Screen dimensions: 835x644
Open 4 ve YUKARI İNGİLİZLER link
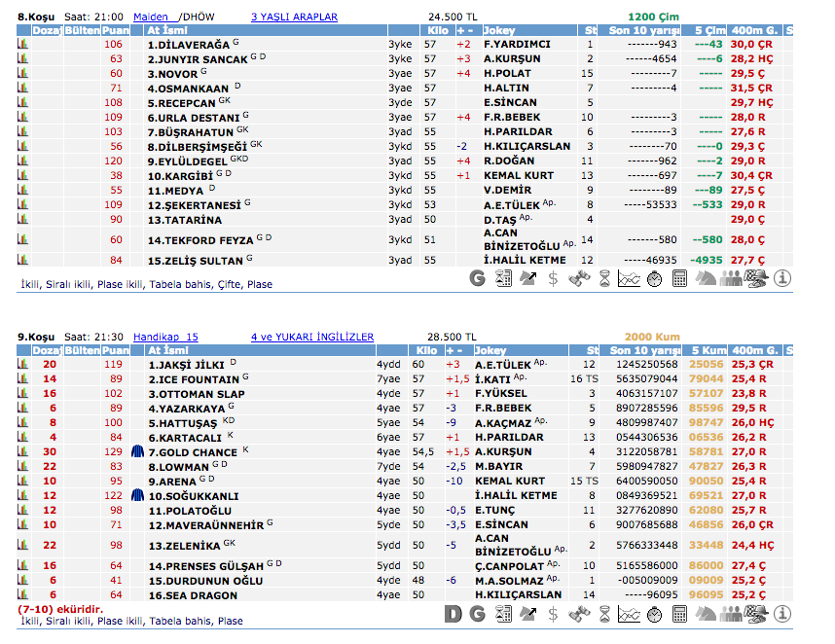click(311, 337)
